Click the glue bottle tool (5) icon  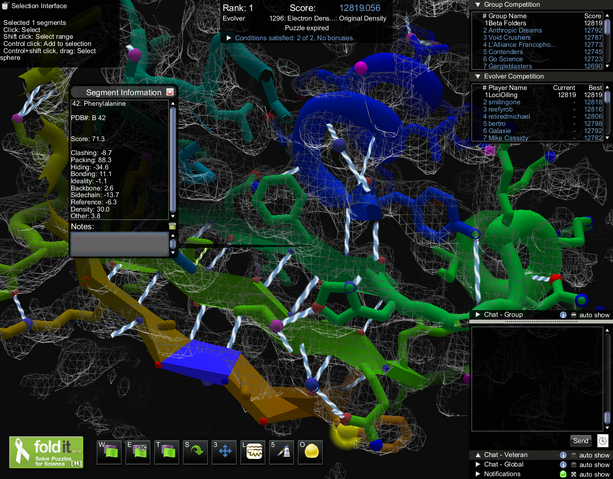tap(281, 452)
